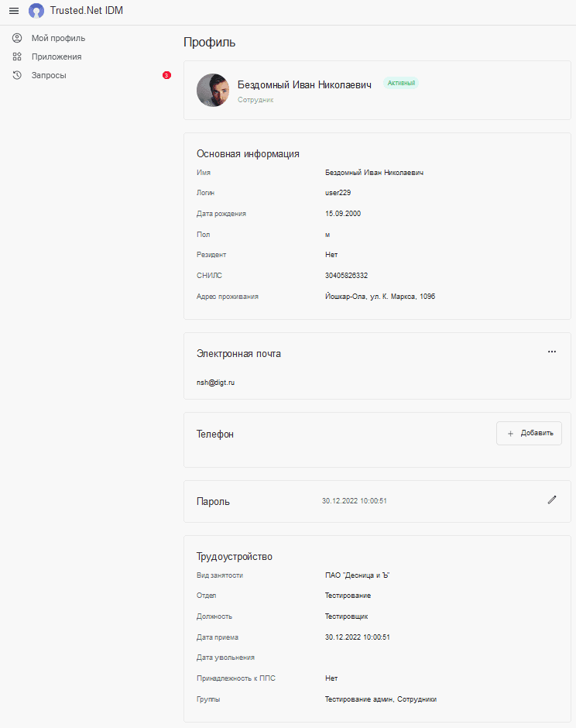The width and height of the screenshot is (576, 728).
Task: Click the СНИЛС number 30405826332
Action: 346,275
